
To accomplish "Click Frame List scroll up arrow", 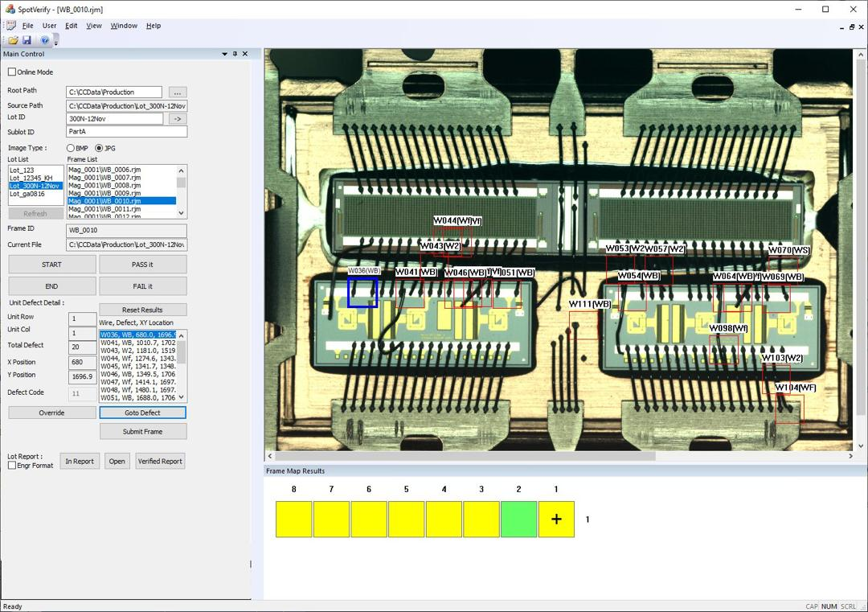I will click(x=181, y=170).
